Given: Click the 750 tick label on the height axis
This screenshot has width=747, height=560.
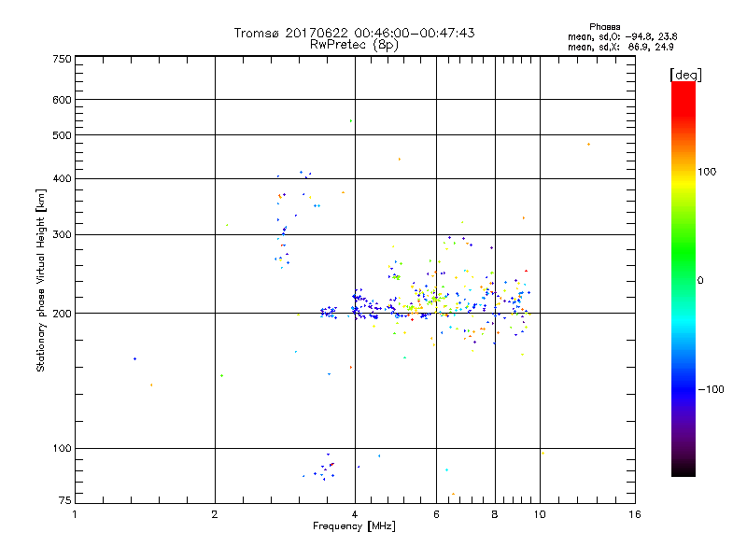Looking at the screenshot, I should 62,59.
